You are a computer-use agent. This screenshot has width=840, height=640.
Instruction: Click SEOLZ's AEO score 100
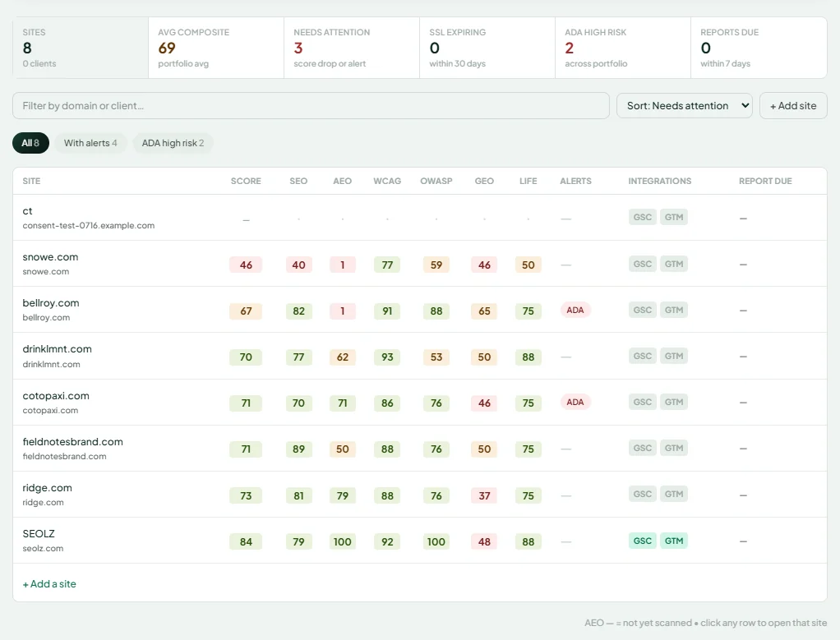342,542
